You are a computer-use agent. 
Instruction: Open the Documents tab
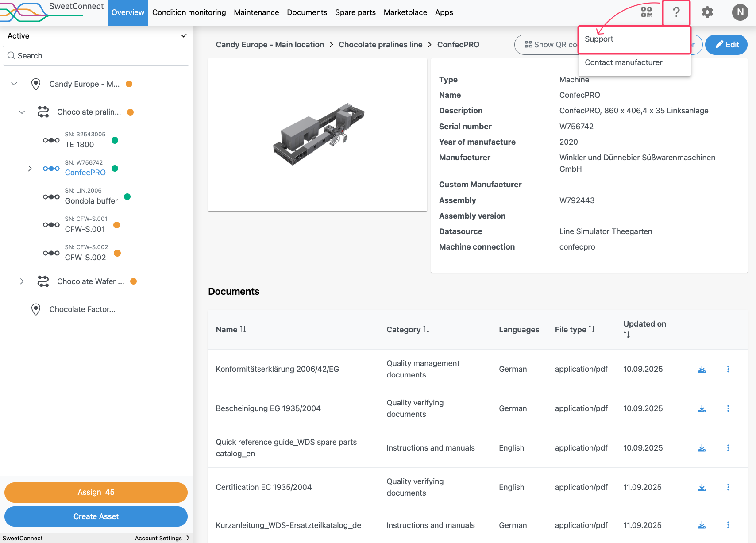[307, 12]
